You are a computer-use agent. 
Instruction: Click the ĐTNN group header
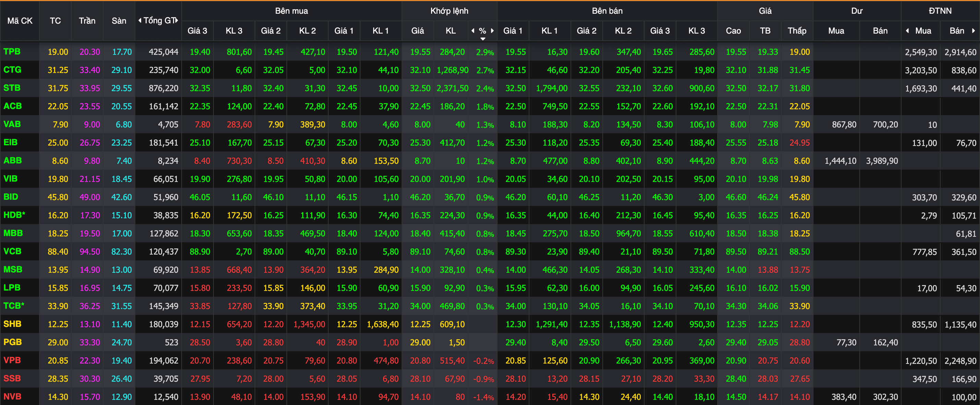pos(940,11)
